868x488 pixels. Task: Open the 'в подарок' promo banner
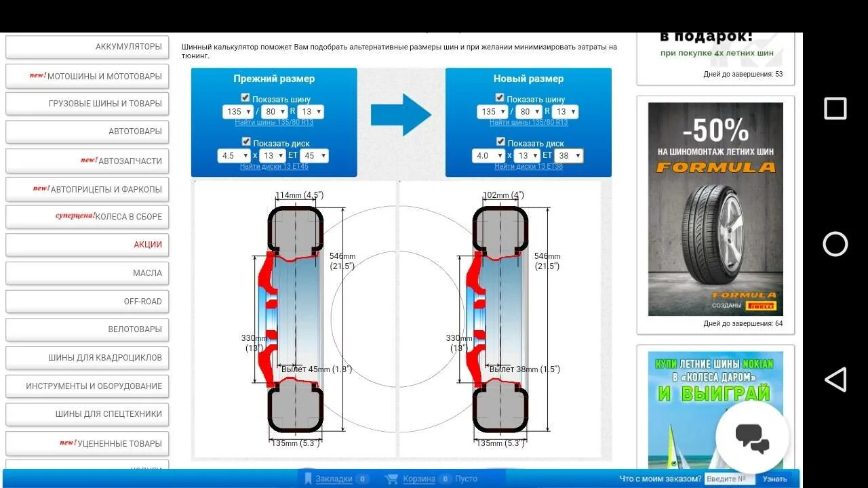(715, 49)
